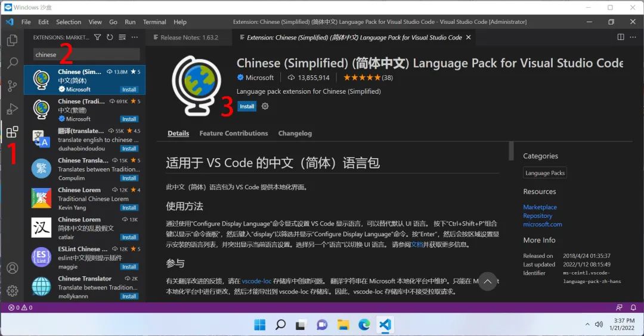Install the translate english to chinese extension
The image size is (644, 336).
(129, 149)
